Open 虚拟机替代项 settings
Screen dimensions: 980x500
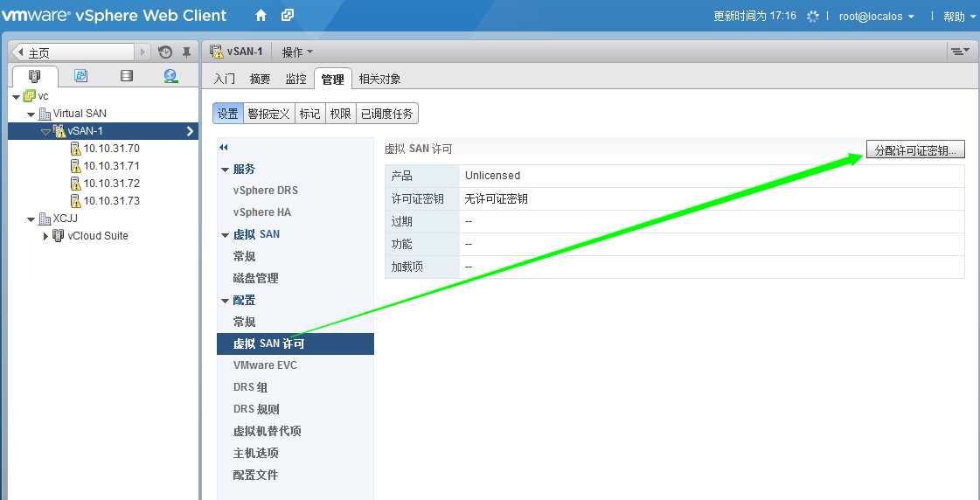[x=268, y=431]
